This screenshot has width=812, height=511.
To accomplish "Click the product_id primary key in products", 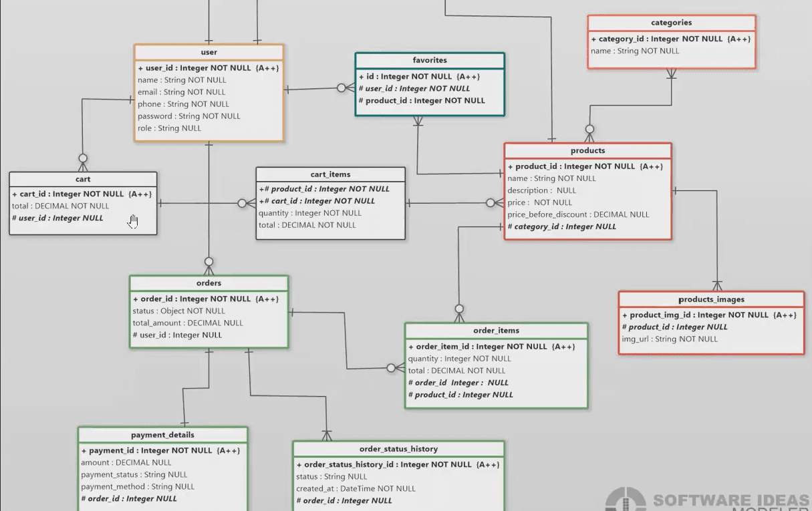I will 585,166.
